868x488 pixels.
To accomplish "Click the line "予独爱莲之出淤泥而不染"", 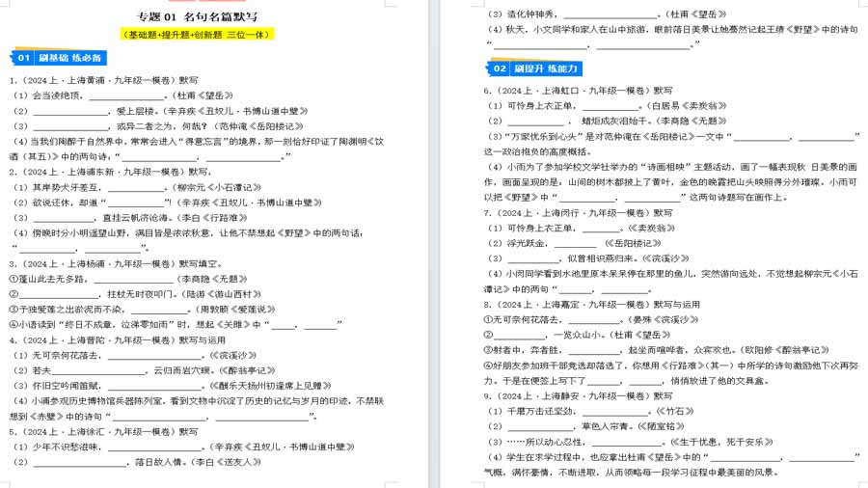I will pyautogui.click(x=69, y=310).
